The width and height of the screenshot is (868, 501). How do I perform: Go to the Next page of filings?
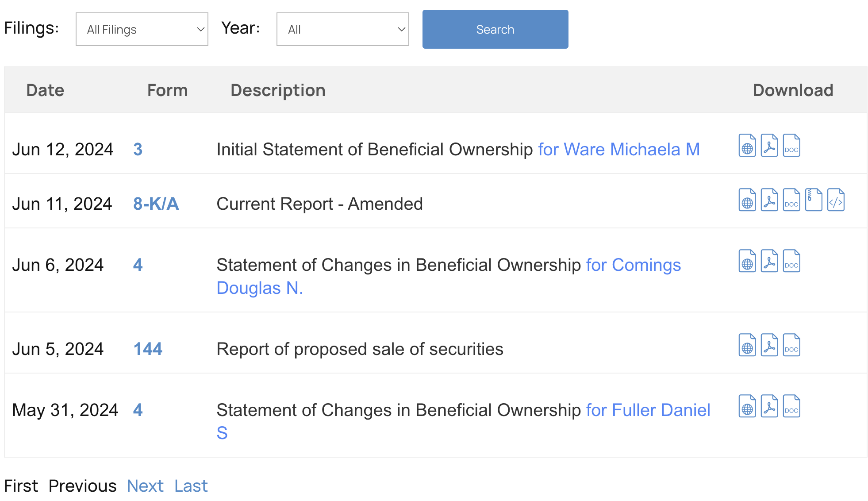pos(145,486)
